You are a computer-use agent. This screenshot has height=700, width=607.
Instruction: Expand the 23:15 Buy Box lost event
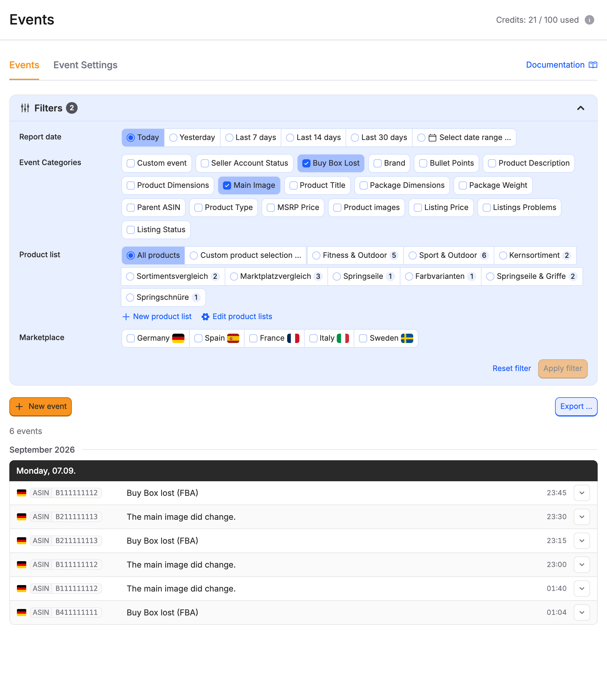coord(582,541)
